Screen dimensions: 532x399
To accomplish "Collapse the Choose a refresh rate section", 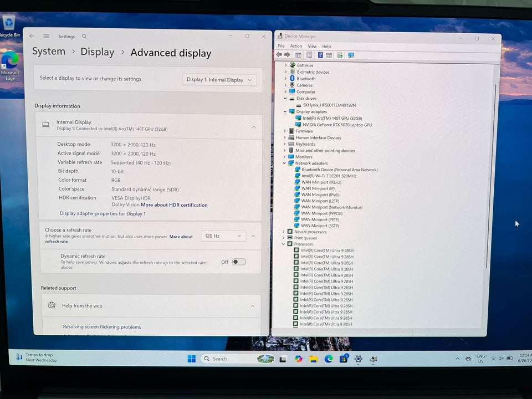I will pos(253,236).
